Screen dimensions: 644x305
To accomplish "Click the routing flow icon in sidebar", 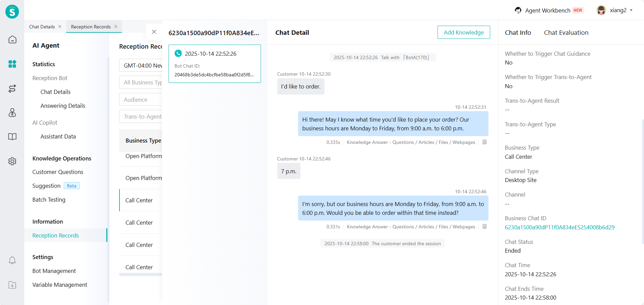I will 12,88.
